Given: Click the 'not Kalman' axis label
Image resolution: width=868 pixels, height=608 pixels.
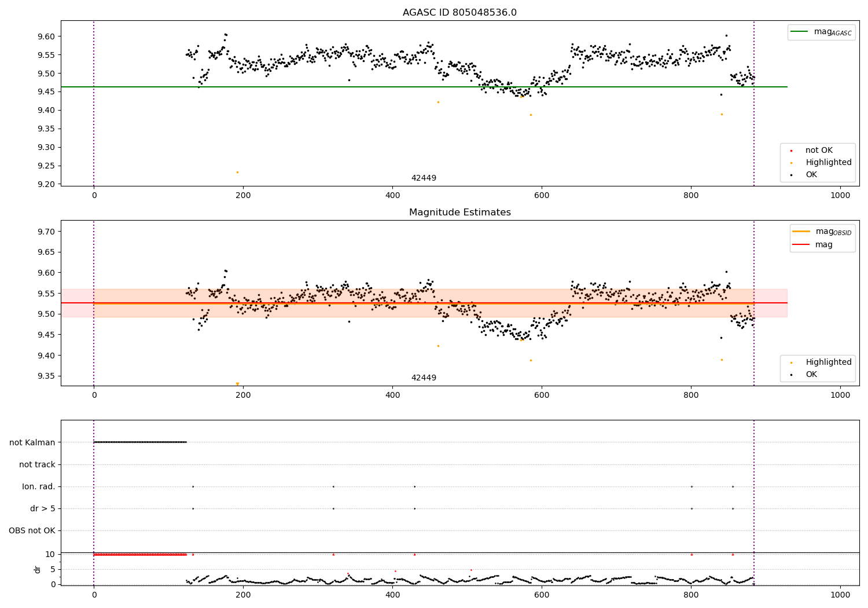Looking at the screenshot, I should [32, 442].
